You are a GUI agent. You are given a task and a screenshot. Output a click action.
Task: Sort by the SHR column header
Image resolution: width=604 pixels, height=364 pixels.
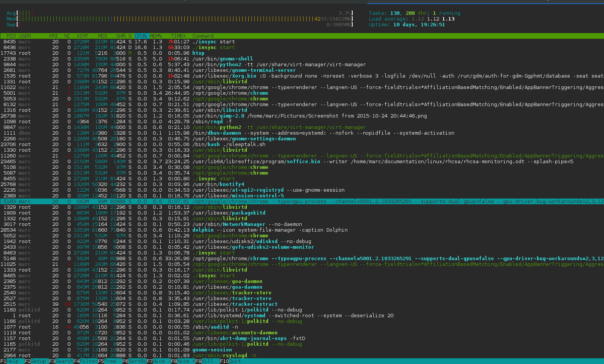121,36
